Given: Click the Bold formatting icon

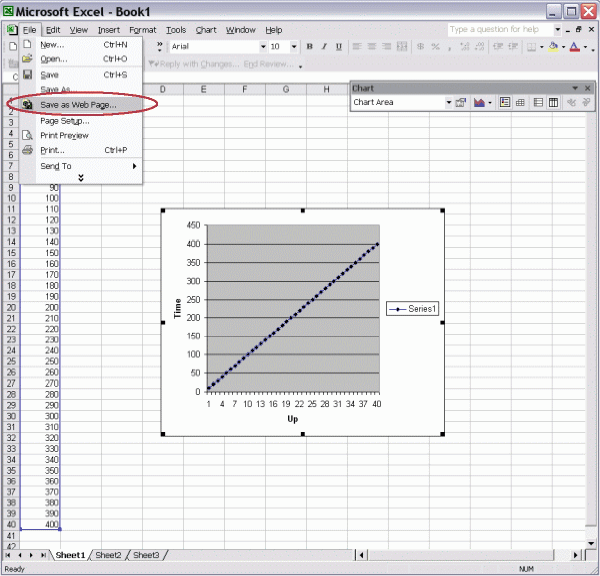Looking at the screenshot, I should pyautogui.click(x=310, y=47).
